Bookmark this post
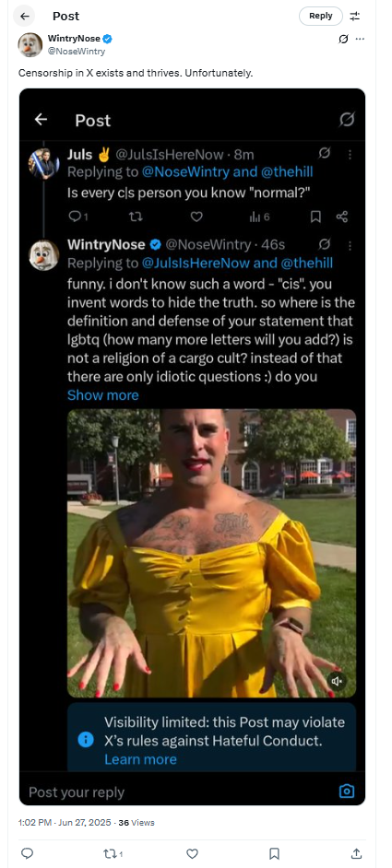 [274, 853]
